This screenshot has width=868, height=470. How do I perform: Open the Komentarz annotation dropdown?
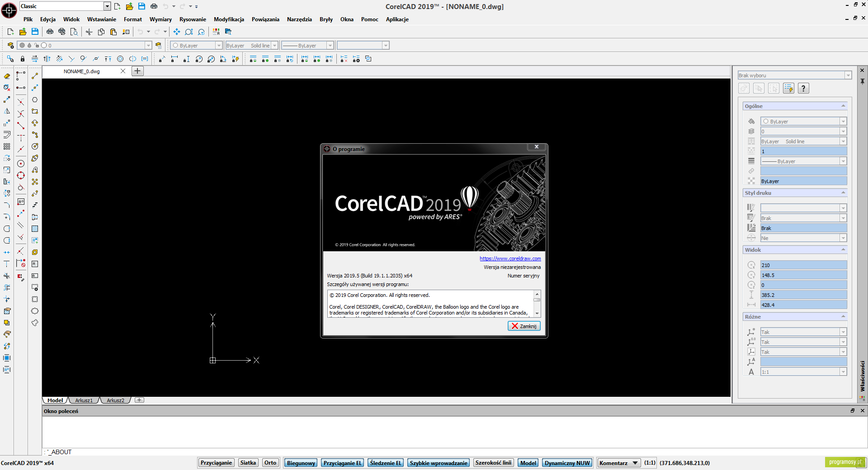click(618, 463)
